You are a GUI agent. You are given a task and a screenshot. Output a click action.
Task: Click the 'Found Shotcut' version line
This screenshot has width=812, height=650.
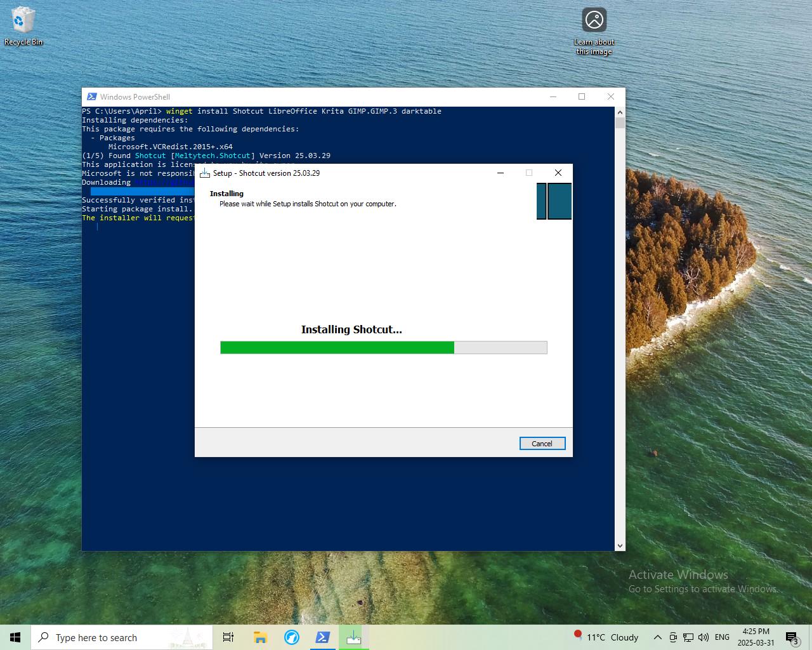206,156
